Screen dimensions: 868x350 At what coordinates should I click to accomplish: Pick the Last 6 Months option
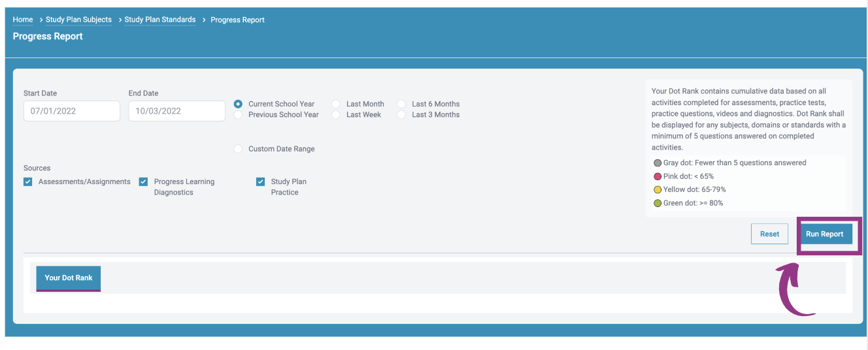pos(401,104)
